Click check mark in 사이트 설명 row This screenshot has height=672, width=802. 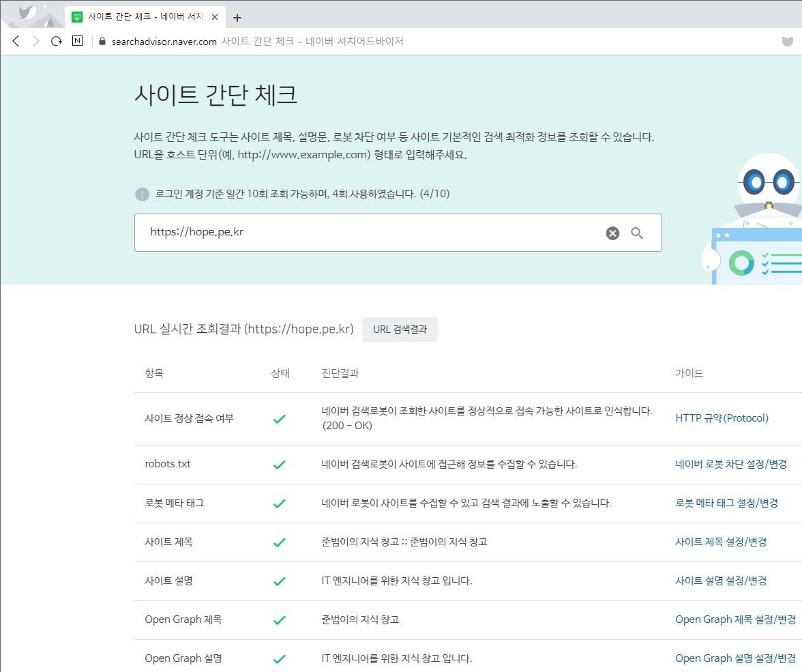point(280,581)
